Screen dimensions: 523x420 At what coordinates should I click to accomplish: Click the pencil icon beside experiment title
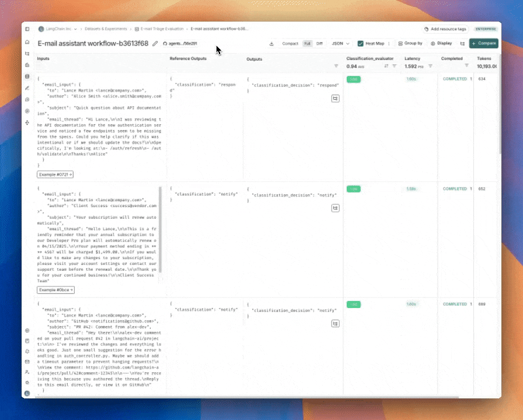[x=155, y=43]
